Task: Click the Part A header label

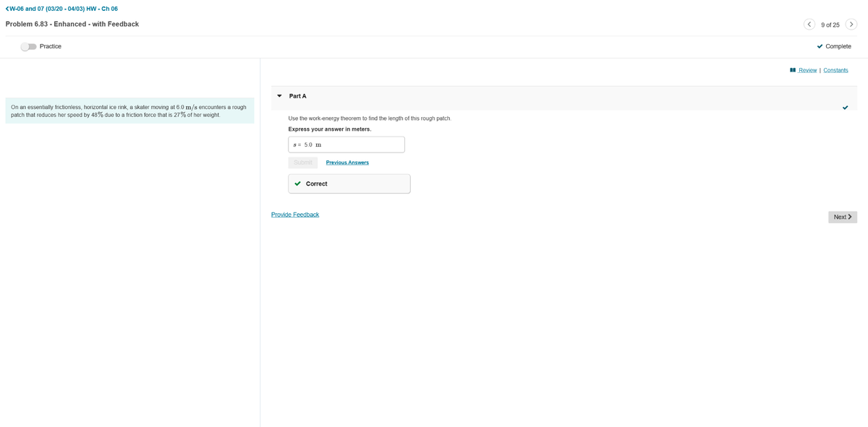Action: 298,96
